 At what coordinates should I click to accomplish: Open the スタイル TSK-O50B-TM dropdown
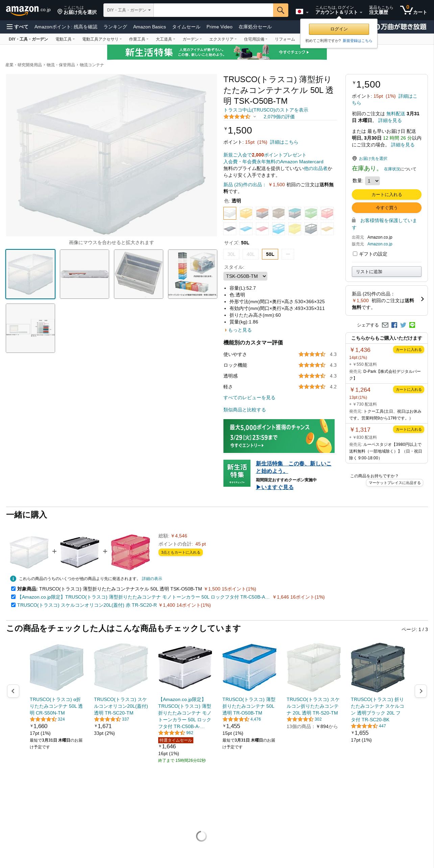pos(245,276)
